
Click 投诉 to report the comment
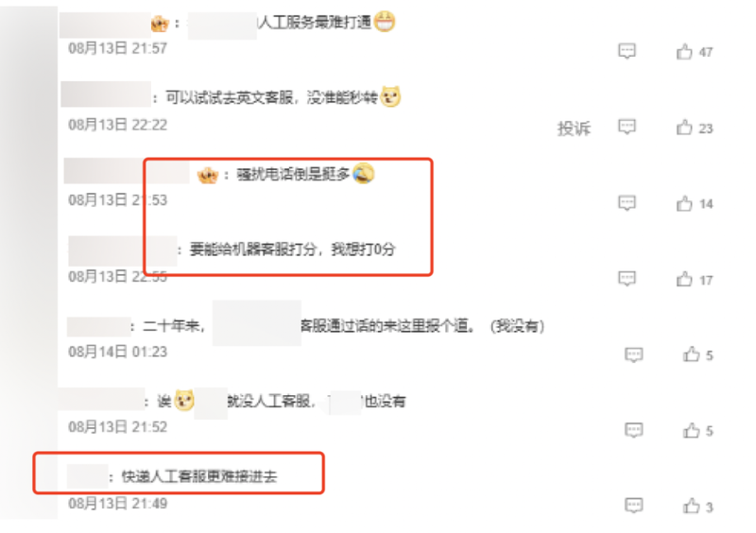574,129
